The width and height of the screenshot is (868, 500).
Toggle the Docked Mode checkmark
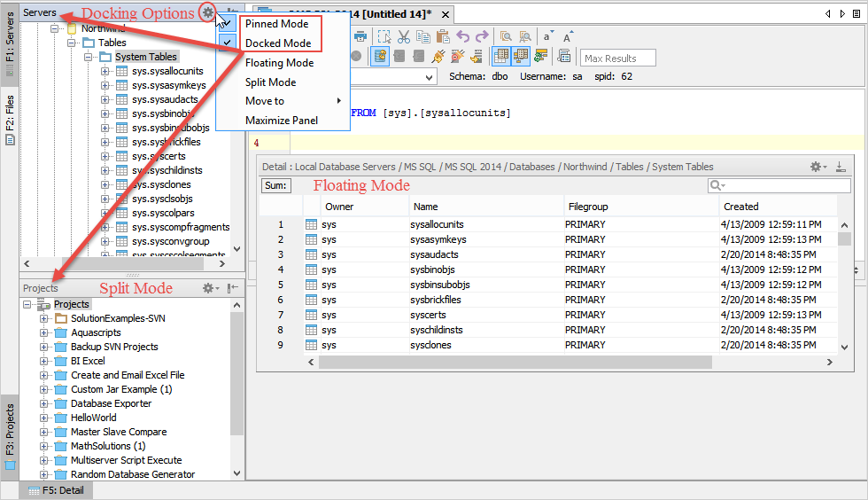(x=227, y=43)
